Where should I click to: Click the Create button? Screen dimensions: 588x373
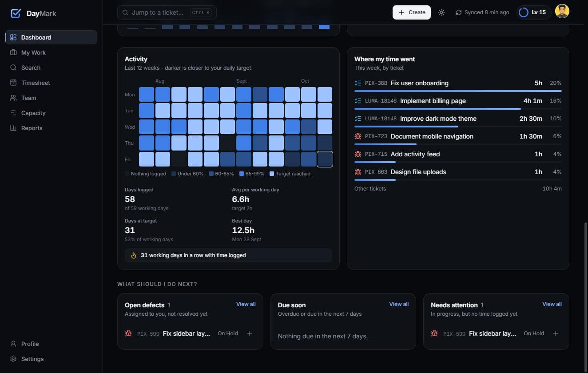(x=412, y=12)
